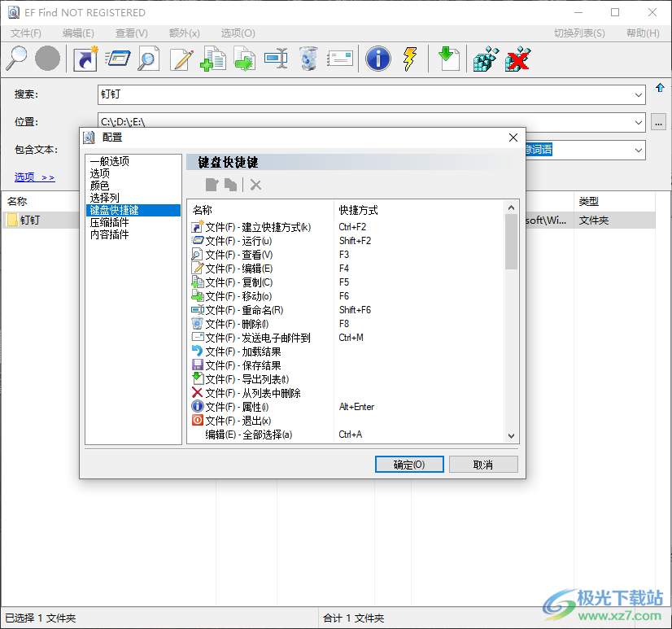
Task: Confirm with 确定(O) button
Action: click(409, 465)
